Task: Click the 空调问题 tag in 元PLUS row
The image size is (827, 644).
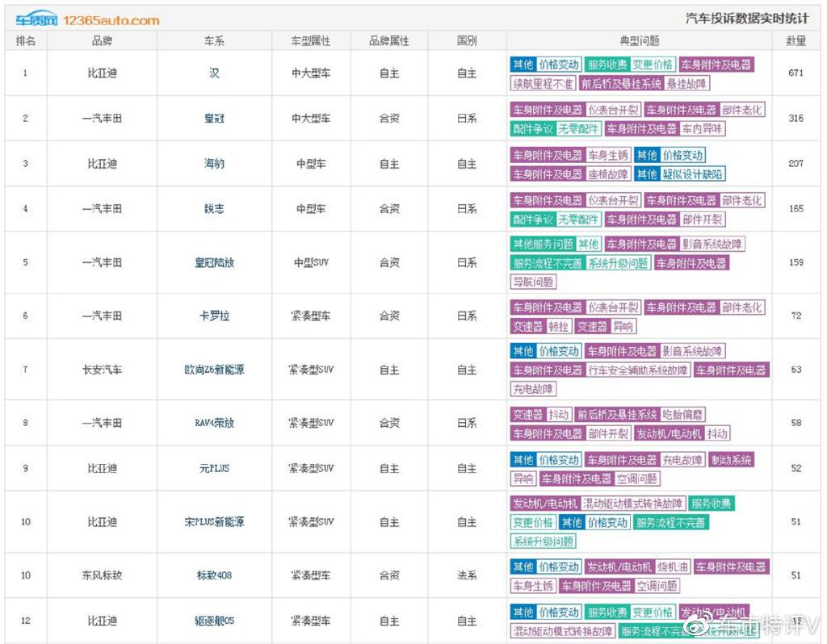Action: tap(637, 479)
